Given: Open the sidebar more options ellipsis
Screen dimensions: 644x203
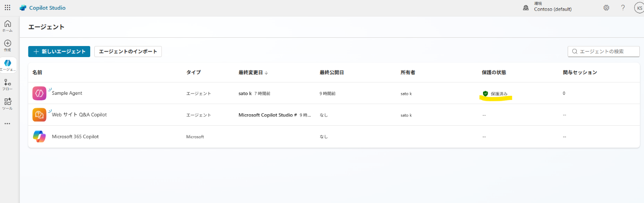Looking at the screenshot, I should coord(7,124).
